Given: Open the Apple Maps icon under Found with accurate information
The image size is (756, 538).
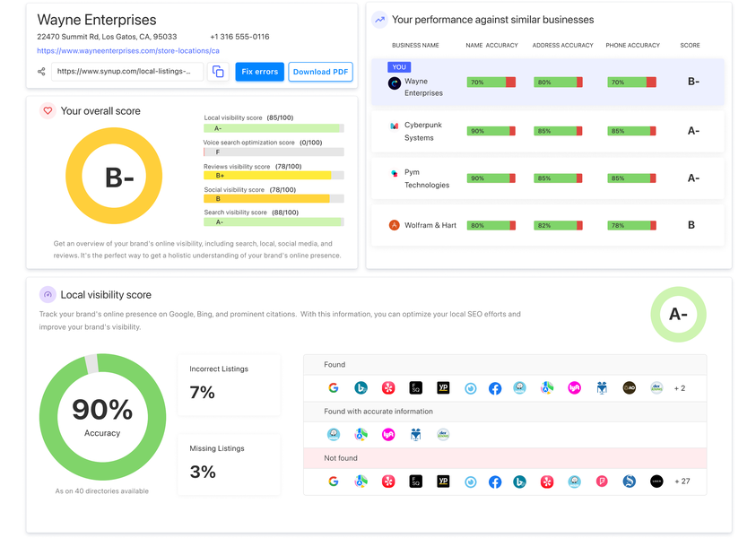Looking at the screenshot, I should point(361,434).
